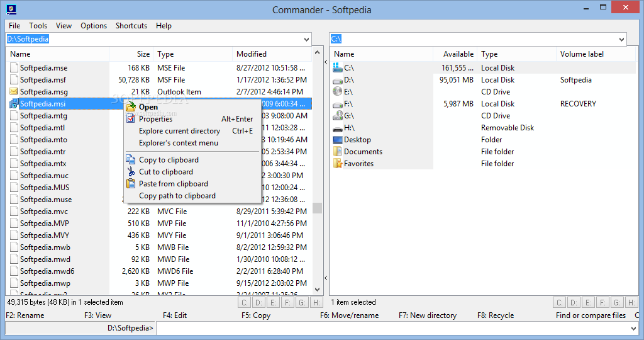Screen dimensions: 644x340
Task: Click F5: Copy button
Action: click(255, 315)
